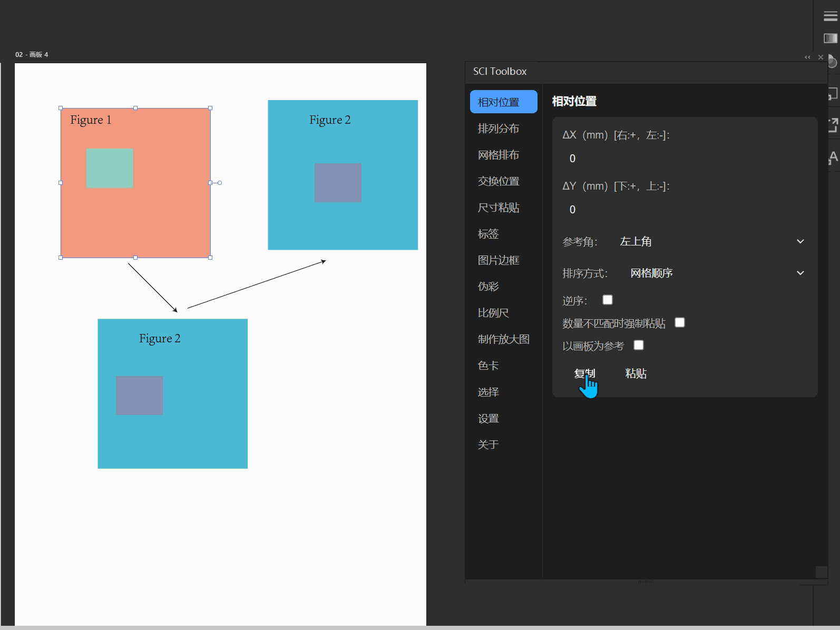
Task: Enable the 逆序 checkbox
Action: pyautogui.click(x=608, y=300)
